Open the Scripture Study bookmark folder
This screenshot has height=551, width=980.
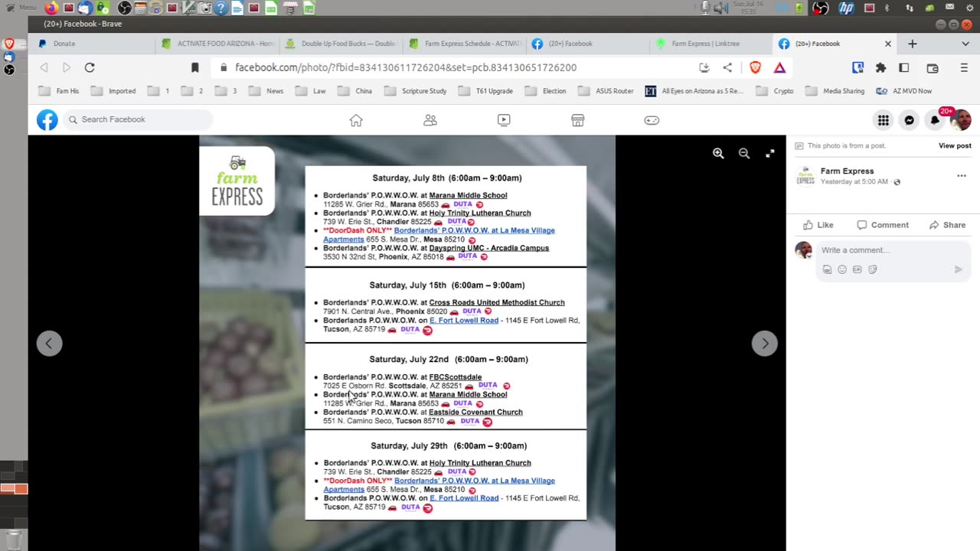pos(416,91)
